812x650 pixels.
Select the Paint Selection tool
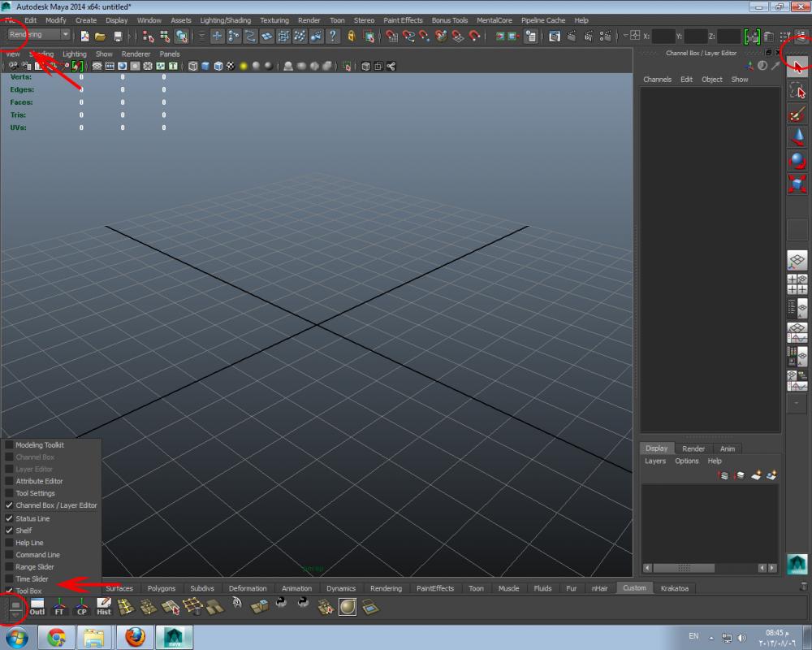click(x=797, y=115)
